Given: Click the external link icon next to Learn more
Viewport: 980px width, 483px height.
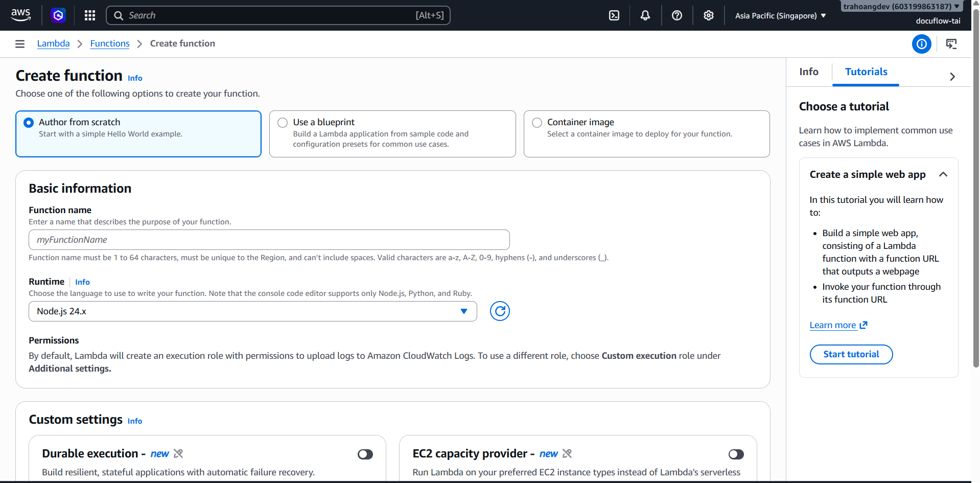Looking at the screenshot, I should click(x=864, y=325).
